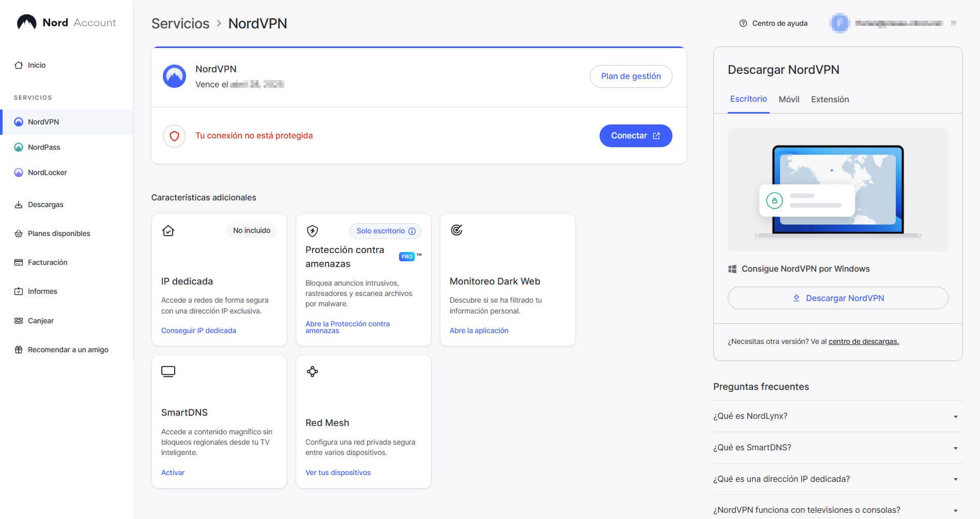Click the Facturación card icon
Screen dimensions: 980x519
coord(19,262)
